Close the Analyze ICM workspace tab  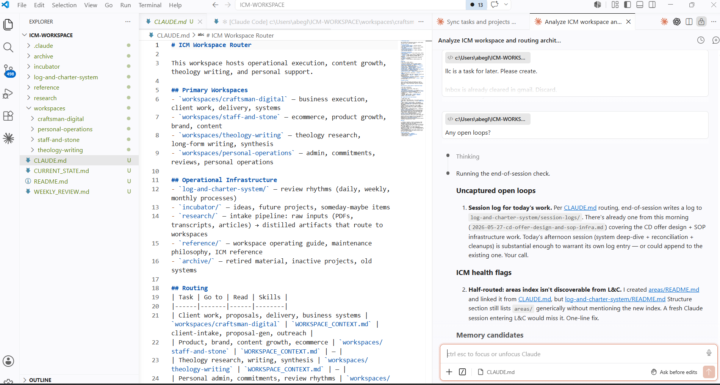628,22
